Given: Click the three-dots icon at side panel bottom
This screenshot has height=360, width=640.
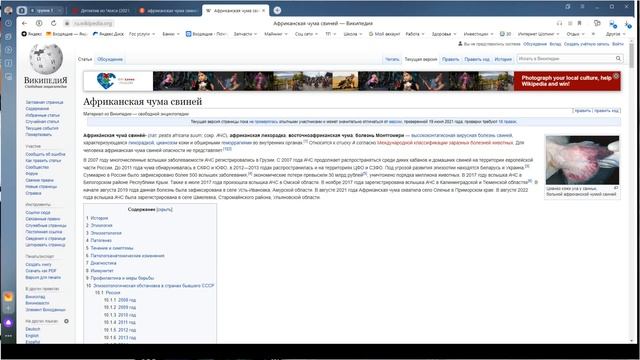Looking at the screenshot, I should point(8,336).
